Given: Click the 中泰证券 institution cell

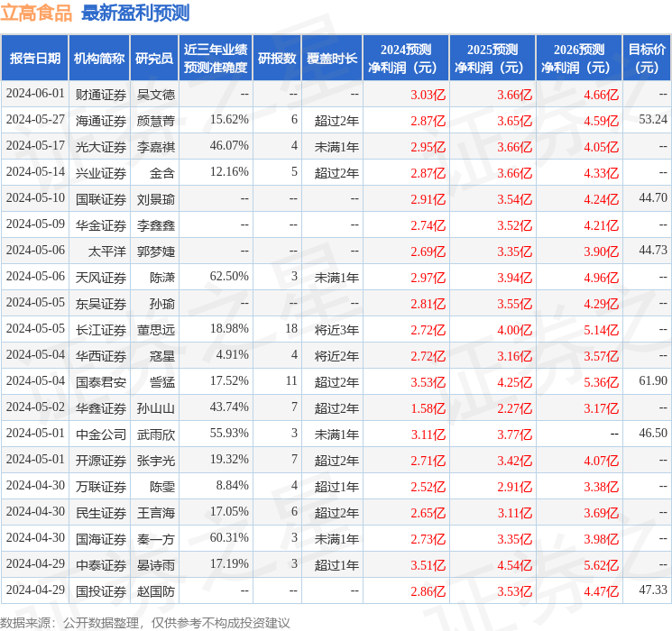Looking at the screenshot, I should coord(101,565).
